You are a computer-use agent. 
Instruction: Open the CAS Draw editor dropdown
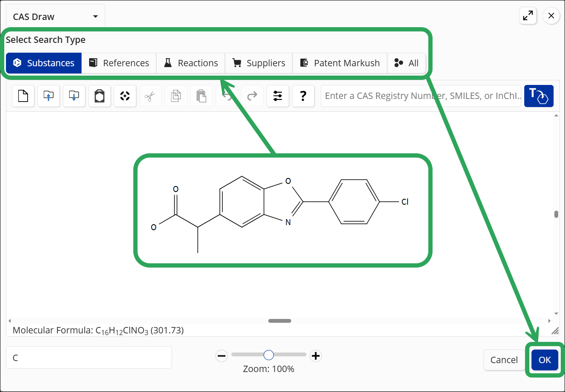click(56, 17)
